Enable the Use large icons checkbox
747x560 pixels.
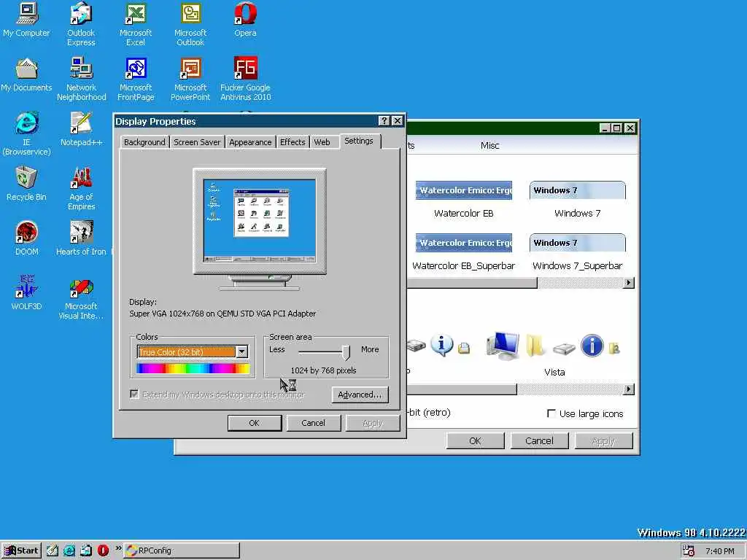click(x=551, y=413)
